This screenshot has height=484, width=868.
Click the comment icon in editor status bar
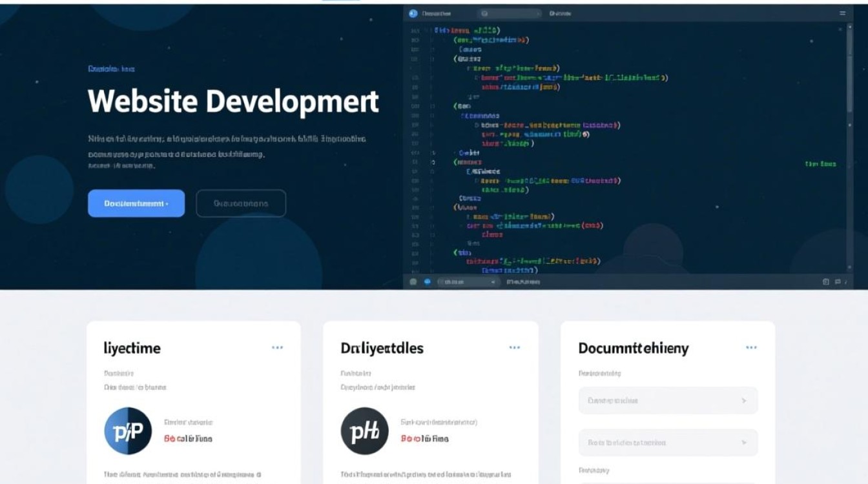tap(838, 282)
